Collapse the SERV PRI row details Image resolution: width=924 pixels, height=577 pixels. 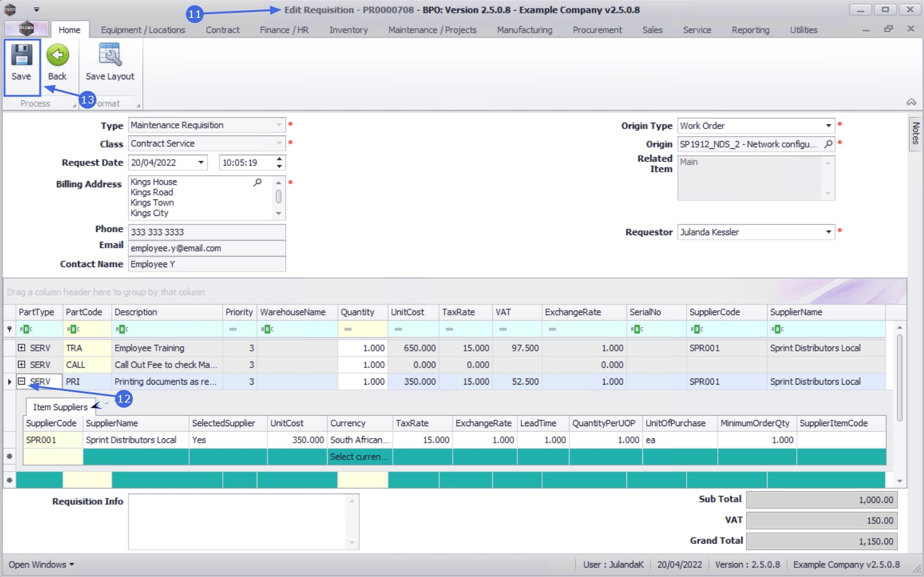tap(22, 381)
